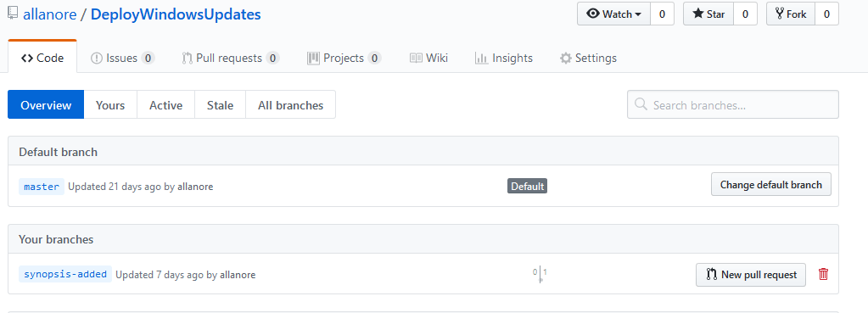
Task: Select the Active branches filter
Action: click(x=166, y=104)
